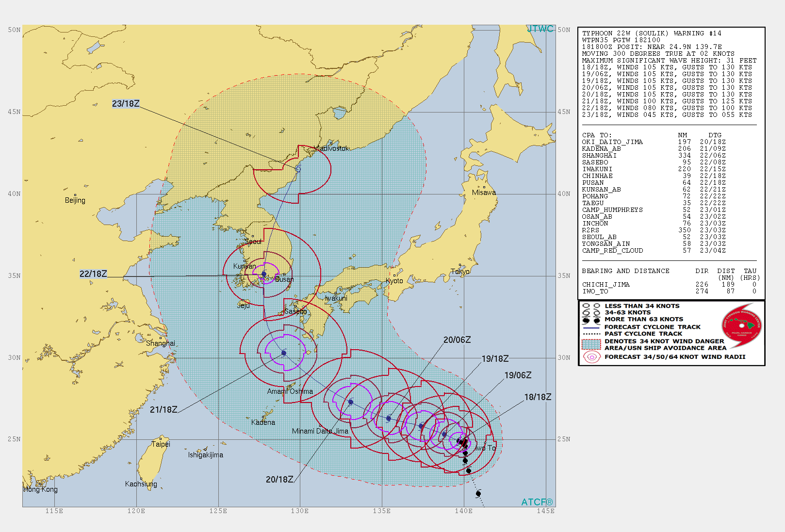Click the 34-63 knots legend symbol

pyautogui.click(x=591, y=313)
